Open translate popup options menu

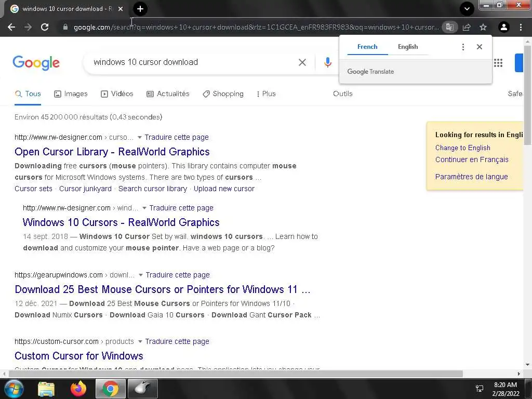coord(463,47)
